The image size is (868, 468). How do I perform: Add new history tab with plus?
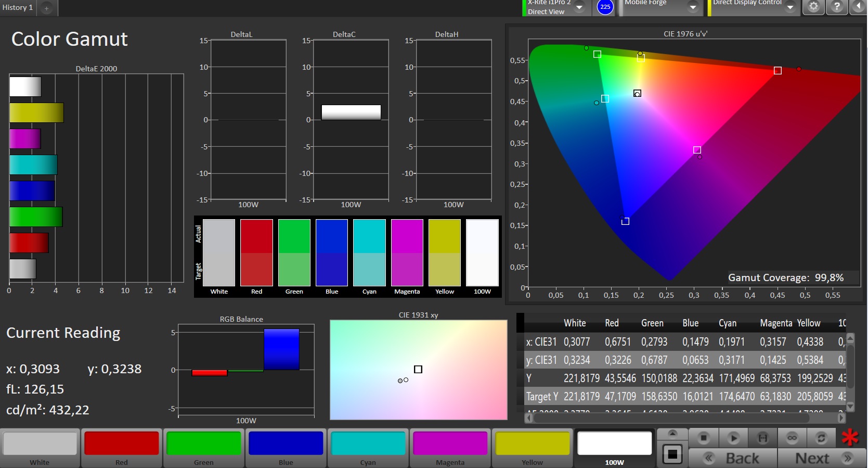pyautogui.click(x=46, y=8)
